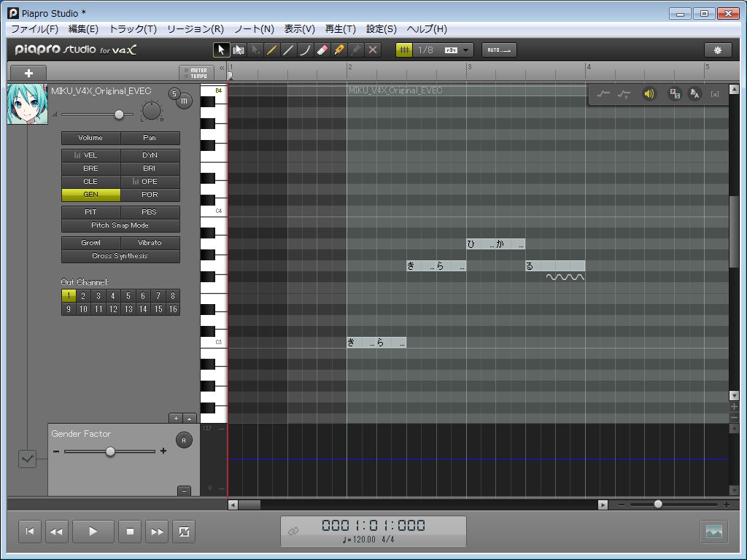Click the Pitch Snap Mode button

tap(120, 225)
